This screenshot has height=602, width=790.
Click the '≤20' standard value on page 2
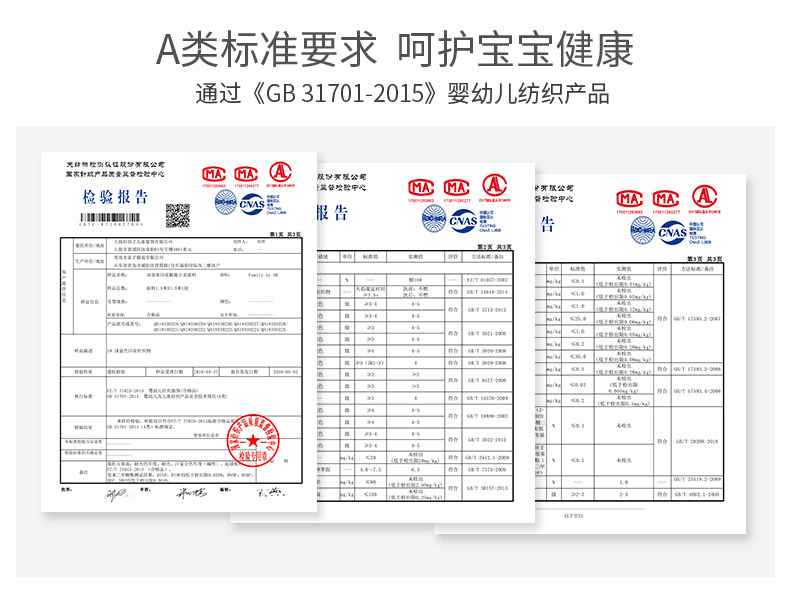tap(370, 457)
